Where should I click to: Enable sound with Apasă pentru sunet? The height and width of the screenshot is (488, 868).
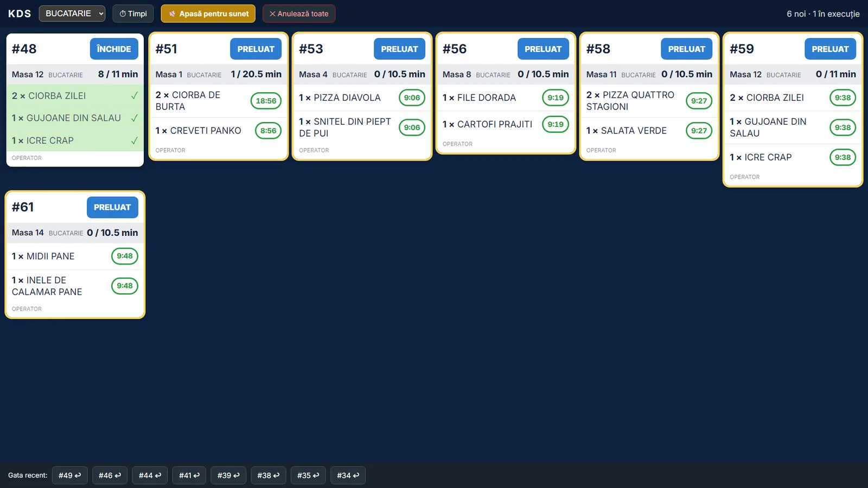[208, 14]
